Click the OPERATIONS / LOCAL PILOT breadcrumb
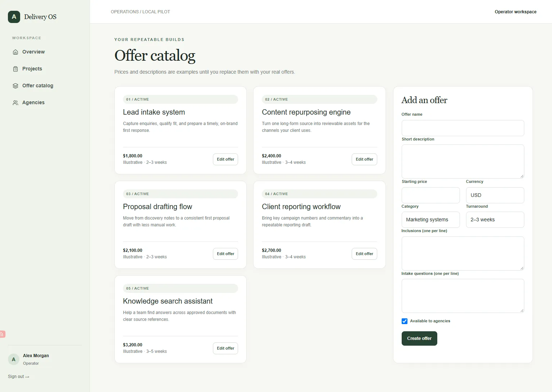The height and width of the screenshot is (392, 552). pos(140,12)
